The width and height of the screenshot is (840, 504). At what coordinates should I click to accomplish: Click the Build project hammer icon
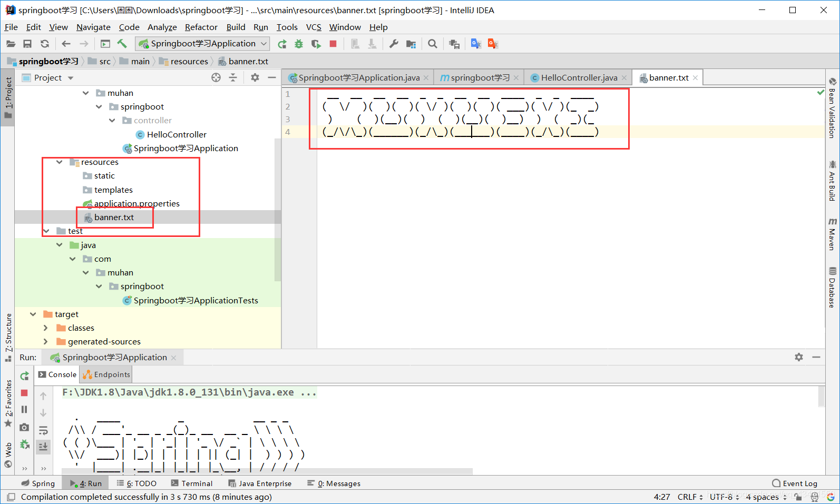pyautogui.click(x=122, y=44)
